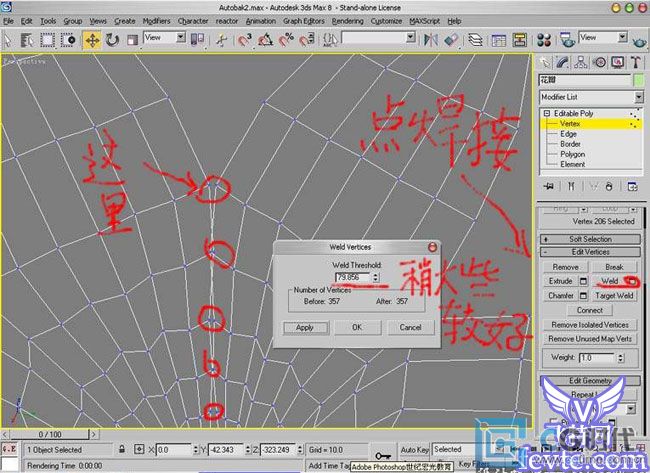Screen dimensions: 650x473
Task: Open Select by Name tool
Action: [27, 40]
